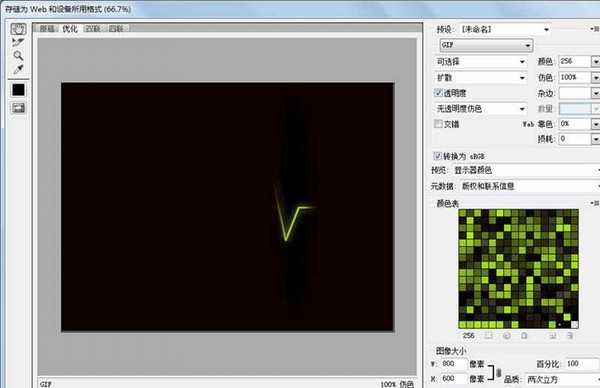Screen dimensions: 600x388
Task: Open the 损耗 lossy arrow
Action: tap(595, 139)
